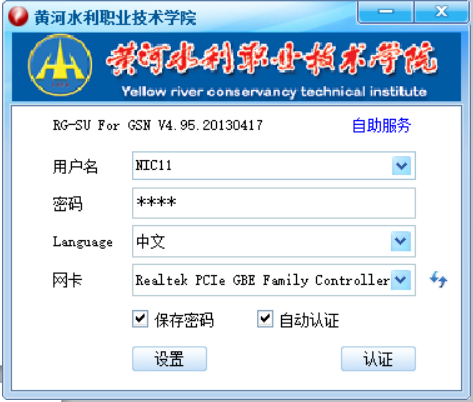
Task: Toggle the 自动认证 checkbox
Action: tap(265, 319)
